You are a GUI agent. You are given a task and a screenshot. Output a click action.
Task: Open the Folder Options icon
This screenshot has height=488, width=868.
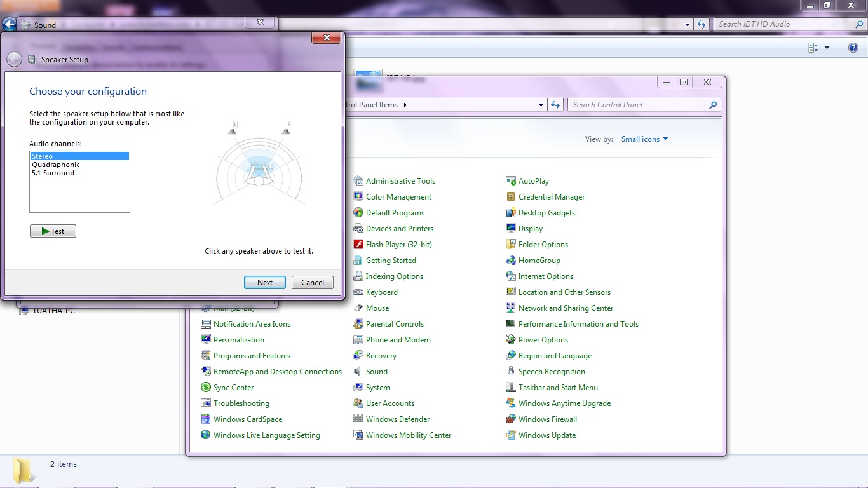coord(511,245)
